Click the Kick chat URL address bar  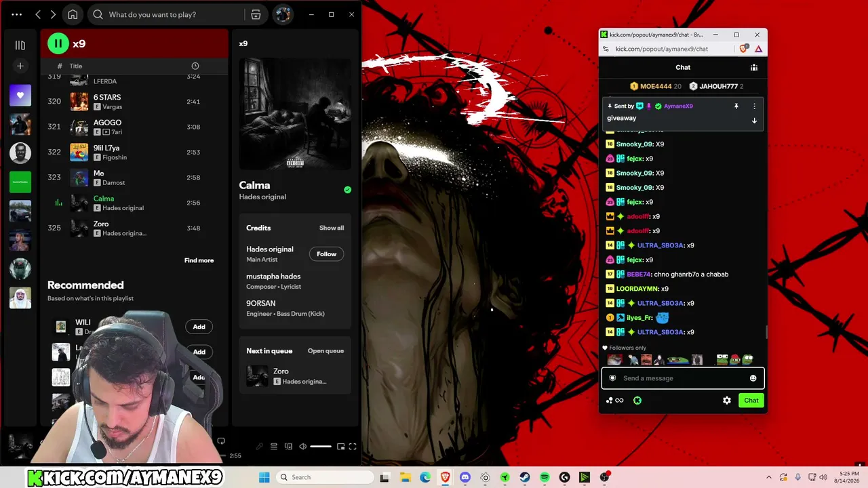point(662,49)
